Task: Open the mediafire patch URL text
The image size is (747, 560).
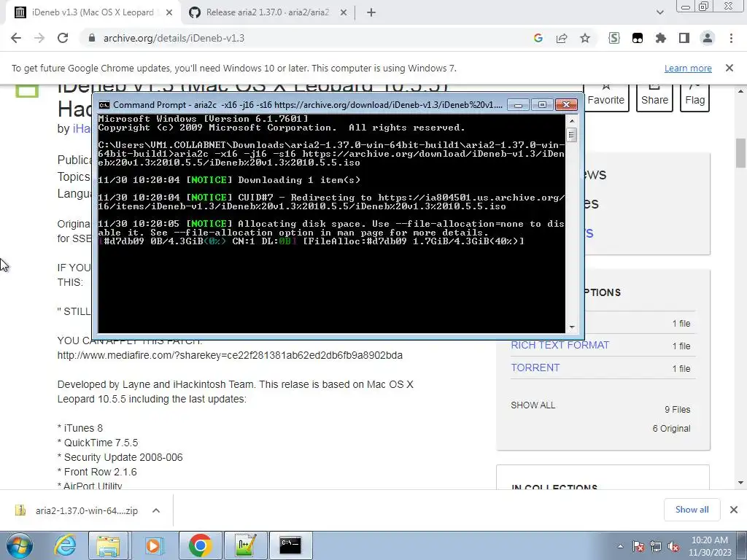Action: point(230,355)
